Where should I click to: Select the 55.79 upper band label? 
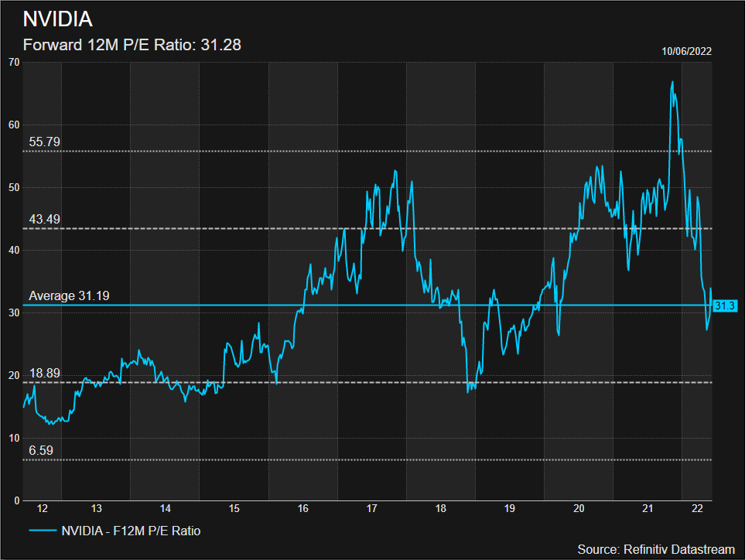tap(45, 142)
